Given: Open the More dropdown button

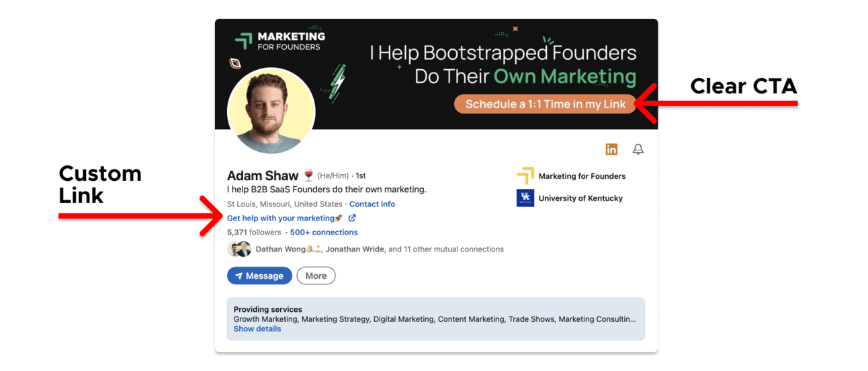Looking at the screenshot, I should 316,276.
